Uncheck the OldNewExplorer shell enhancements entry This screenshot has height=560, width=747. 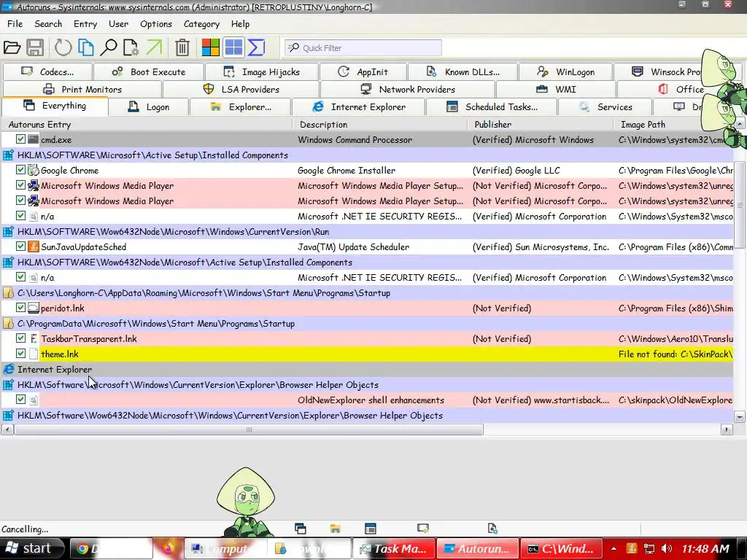point(20,399)
